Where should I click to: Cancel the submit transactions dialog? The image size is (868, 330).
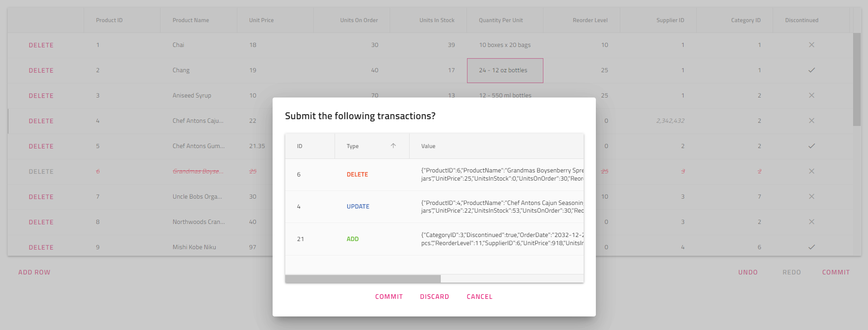[x=479, y=297]
